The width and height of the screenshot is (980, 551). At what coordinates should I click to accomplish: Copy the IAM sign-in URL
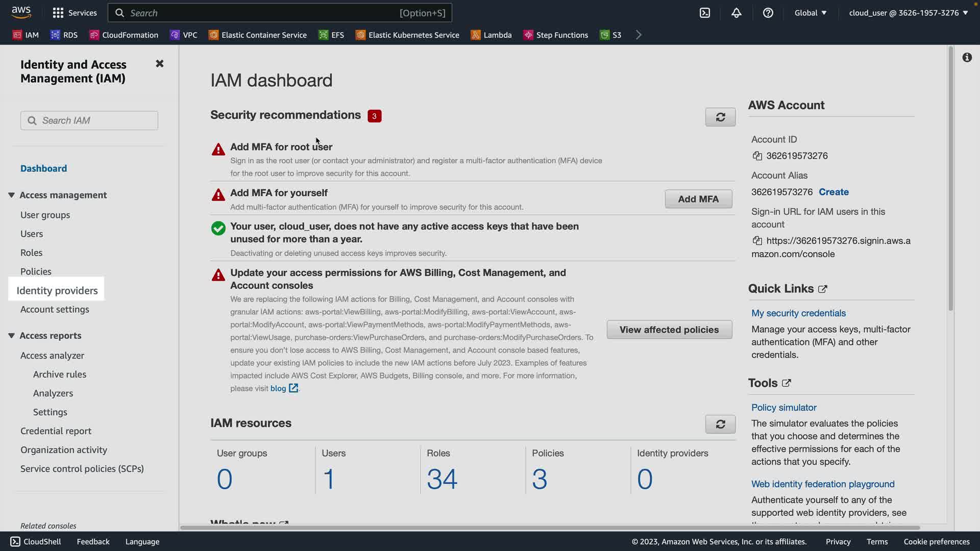pos(757,241)
